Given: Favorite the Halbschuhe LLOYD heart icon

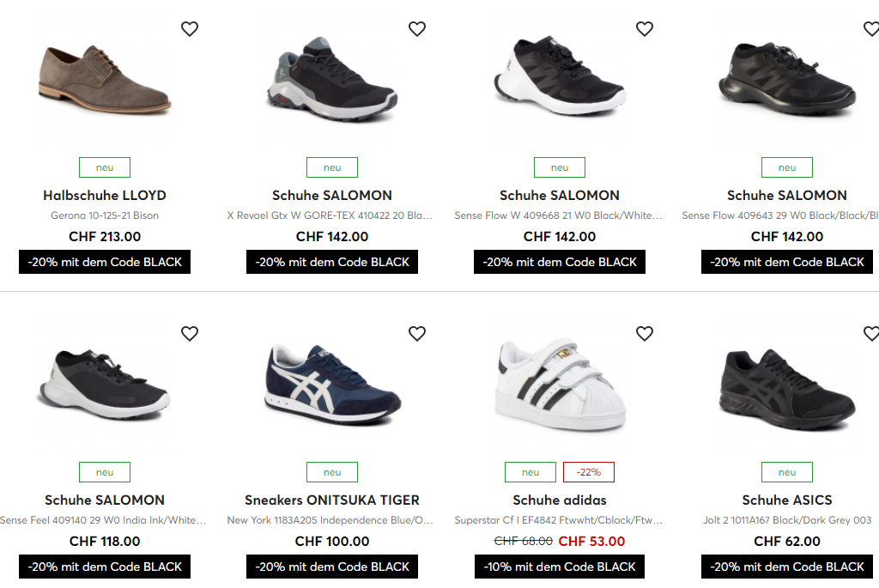Looking at the screenshot, I should pos(190,29).
